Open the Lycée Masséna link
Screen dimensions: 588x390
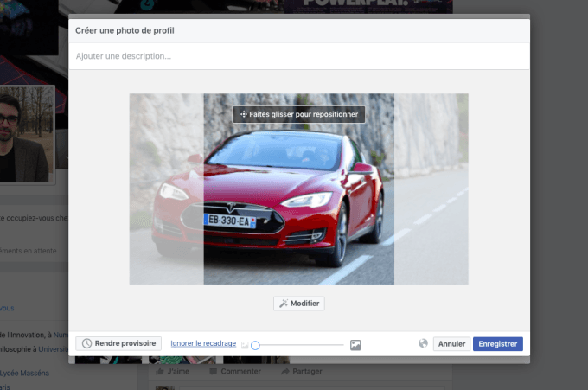(26, 373)
